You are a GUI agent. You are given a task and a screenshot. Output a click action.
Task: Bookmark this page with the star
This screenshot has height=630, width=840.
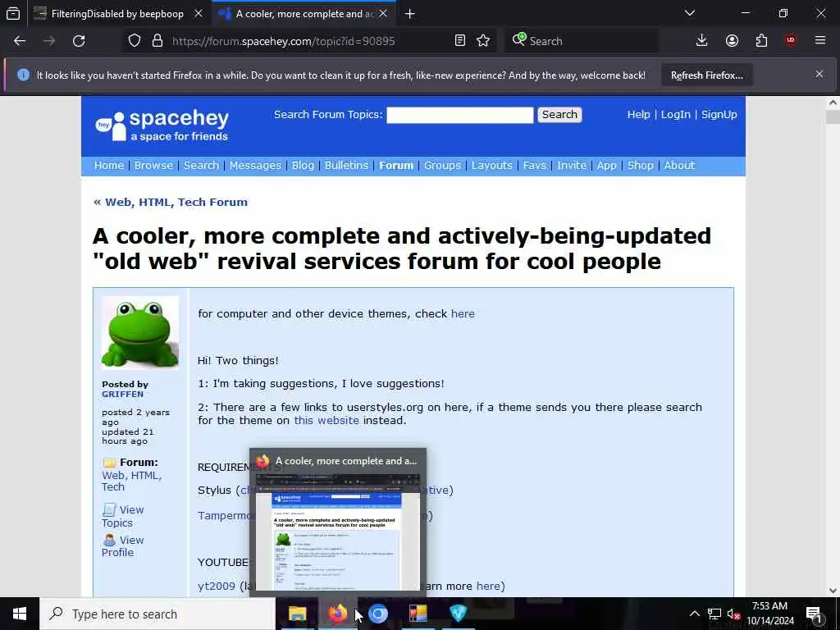483,41
